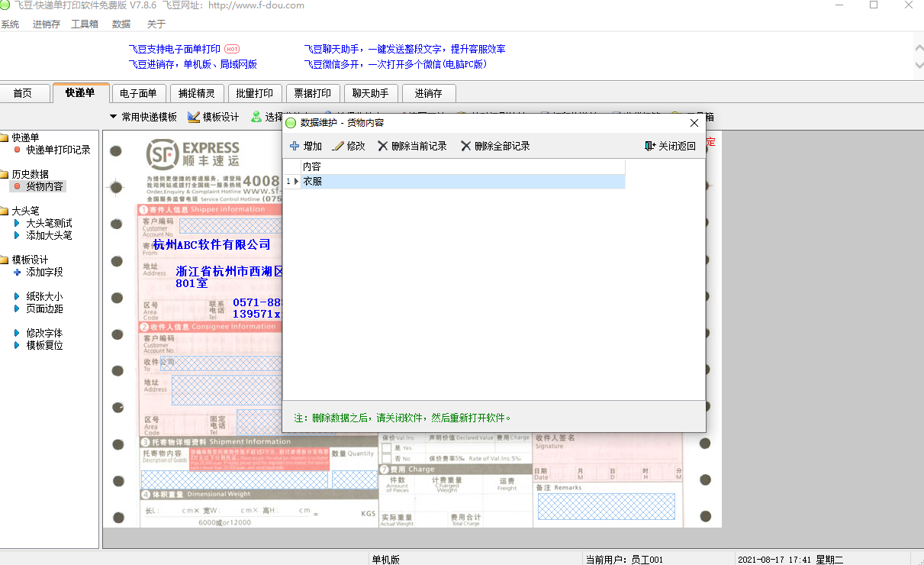Click the blue plus icon beside 添加字段

(x=18, y=272)
